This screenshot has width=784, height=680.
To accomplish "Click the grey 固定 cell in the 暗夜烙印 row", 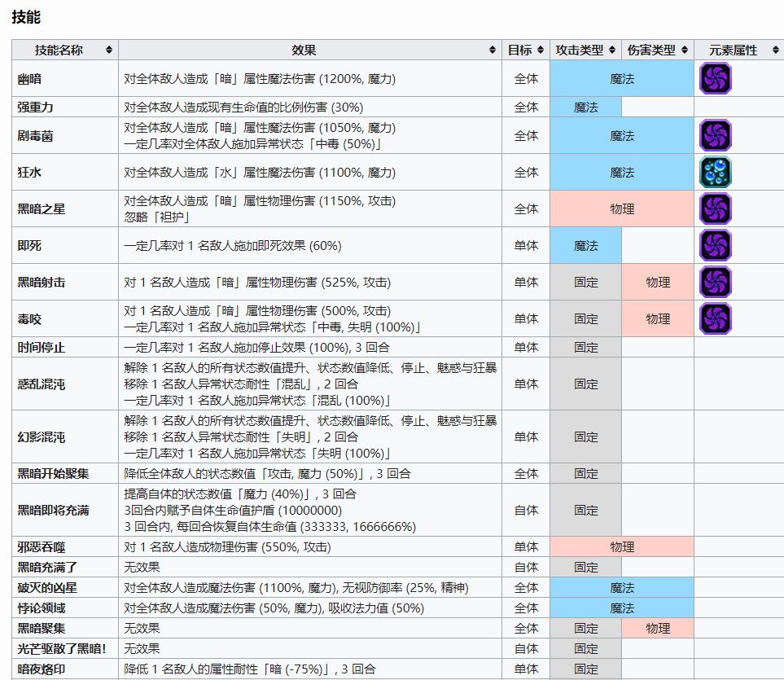I will tap(586, 669).
